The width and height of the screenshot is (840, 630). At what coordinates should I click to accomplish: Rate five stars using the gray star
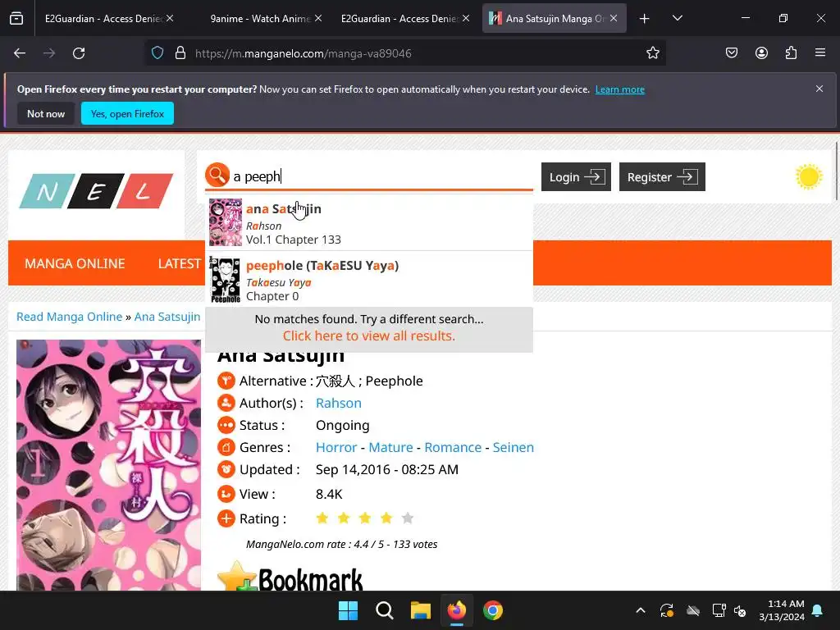click(408, 518)
